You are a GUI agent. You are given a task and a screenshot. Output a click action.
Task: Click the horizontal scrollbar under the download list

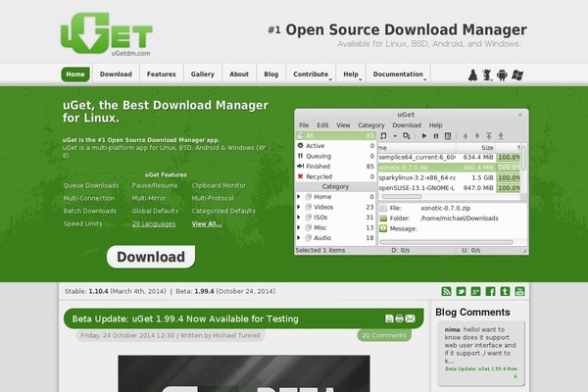[402, 197]
